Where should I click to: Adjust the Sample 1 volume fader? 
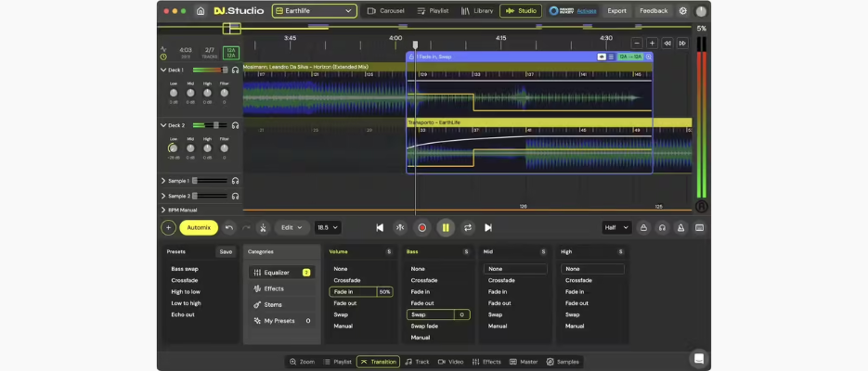click(195, 181)
